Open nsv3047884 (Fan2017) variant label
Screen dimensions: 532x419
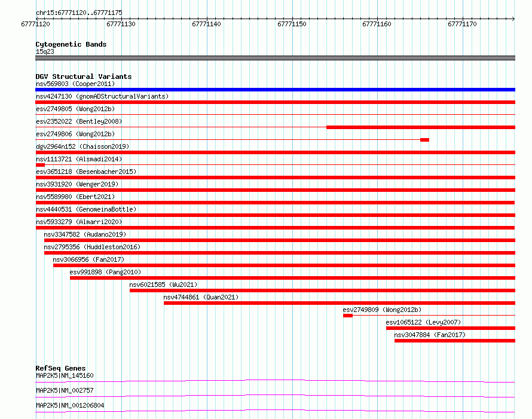430,335
